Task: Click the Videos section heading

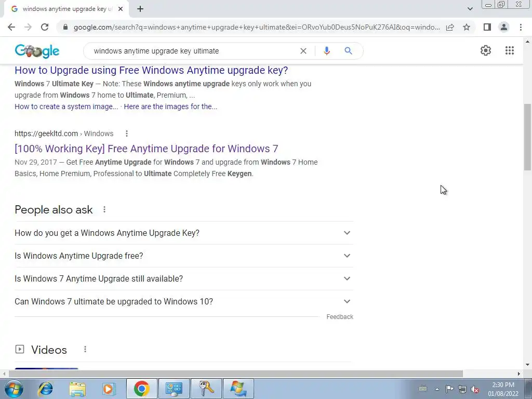Action: tap(49, 350)
